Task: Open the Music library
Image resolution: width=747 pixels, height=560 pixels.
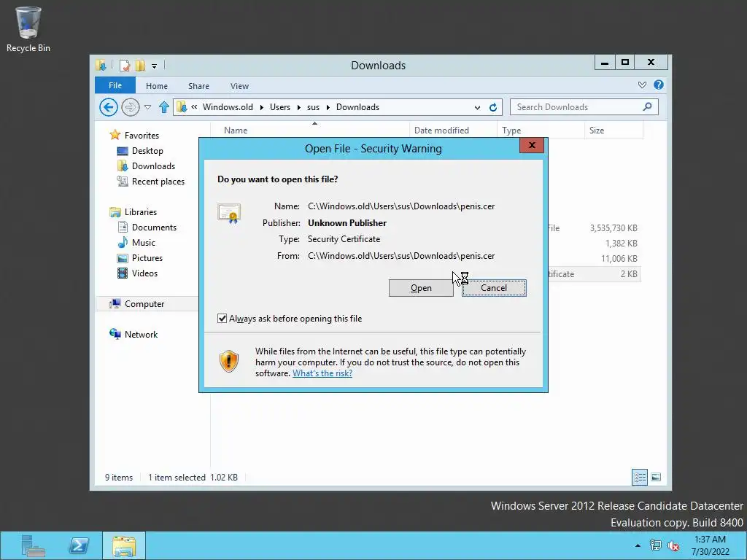Action: point(144,242)
